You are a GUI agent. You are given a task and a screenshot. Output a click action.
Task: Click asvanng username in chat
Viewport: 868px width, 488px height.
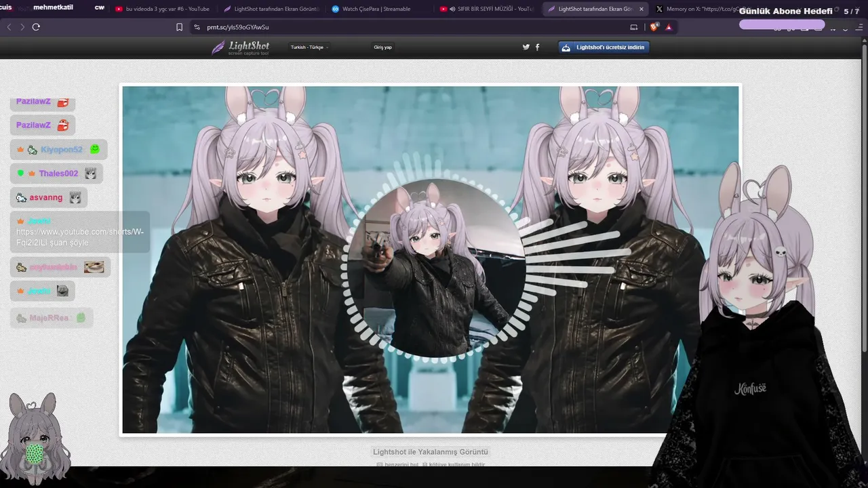pos(46,197)
